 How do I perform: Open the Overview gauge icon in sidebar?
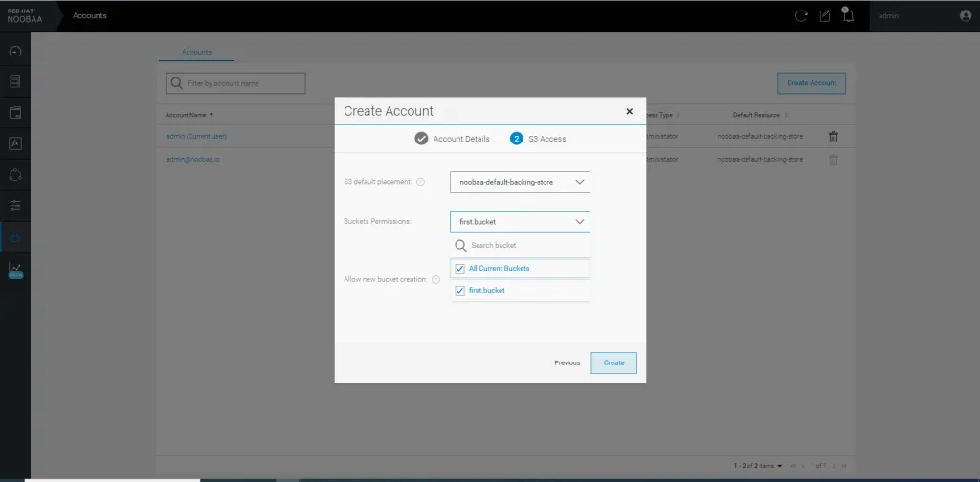tap(15, 52)
